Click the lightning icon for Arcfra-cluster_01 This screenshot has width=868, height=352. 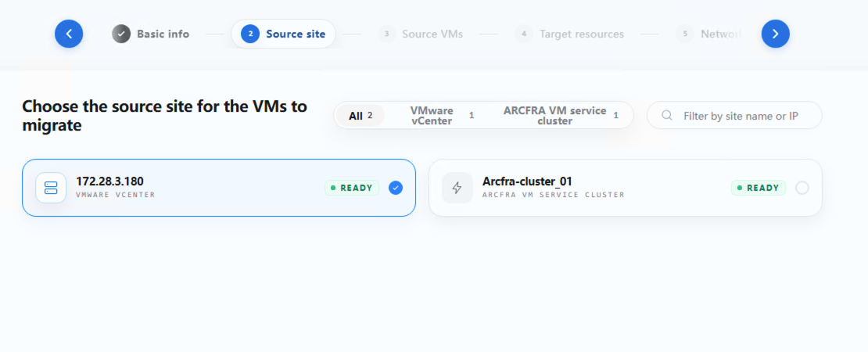coord(457,188)
